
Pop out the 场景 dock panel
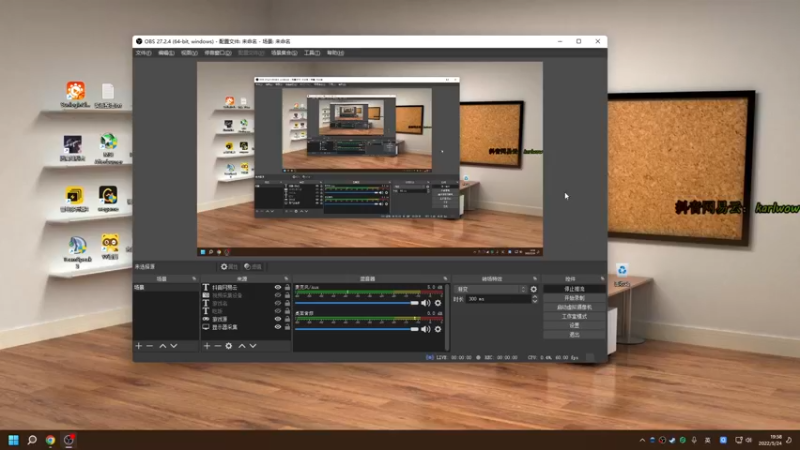point(194,279)
